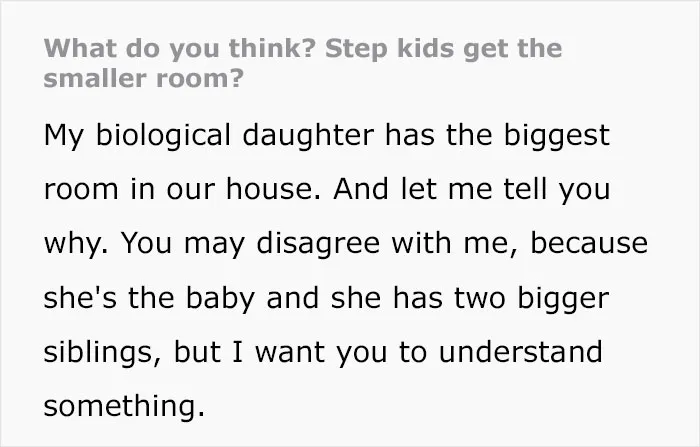Click the word 'she's' starting the fourth line

[x=80, y=298]
